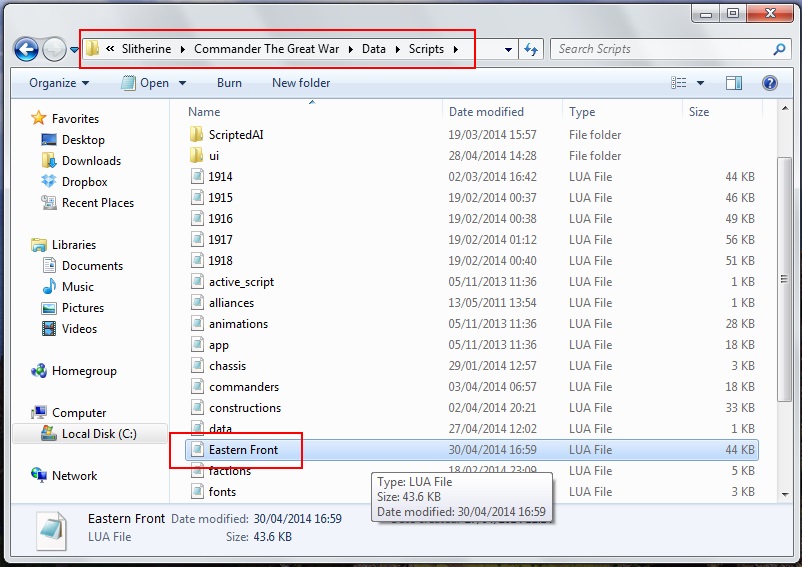Sort by the Type column header
Image resolution: width=802 pixels, height=567 pixels.
(582, 112)
